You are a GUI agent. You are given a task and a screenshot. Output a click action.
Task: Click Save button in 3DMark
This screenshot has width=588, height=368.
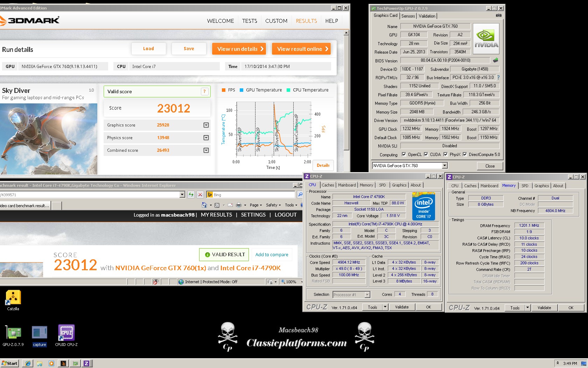click(x=189, y=49)
